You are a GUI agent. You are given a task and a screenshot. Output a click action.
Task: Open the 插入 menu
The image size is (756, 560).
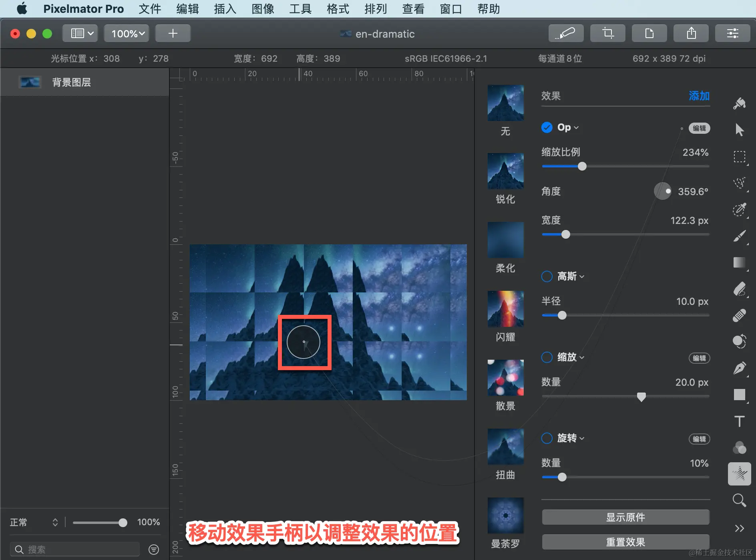[x=225, y=9]
